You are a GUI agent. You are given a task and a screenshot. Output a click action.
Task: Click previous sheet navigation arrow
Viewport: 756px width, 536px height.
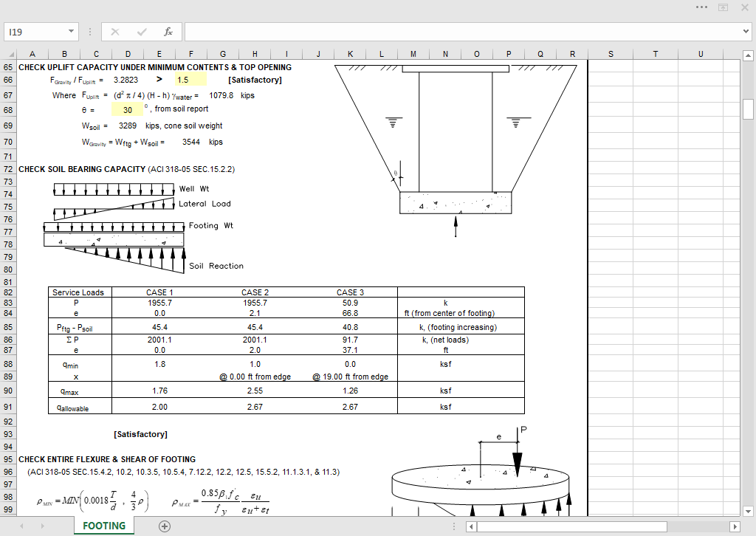(21, 526)
